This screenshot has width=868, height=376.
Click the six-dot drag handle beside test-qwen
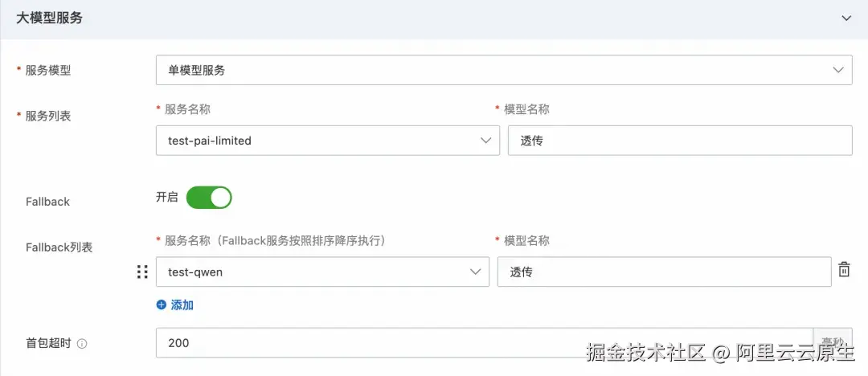tap(142, 272)
